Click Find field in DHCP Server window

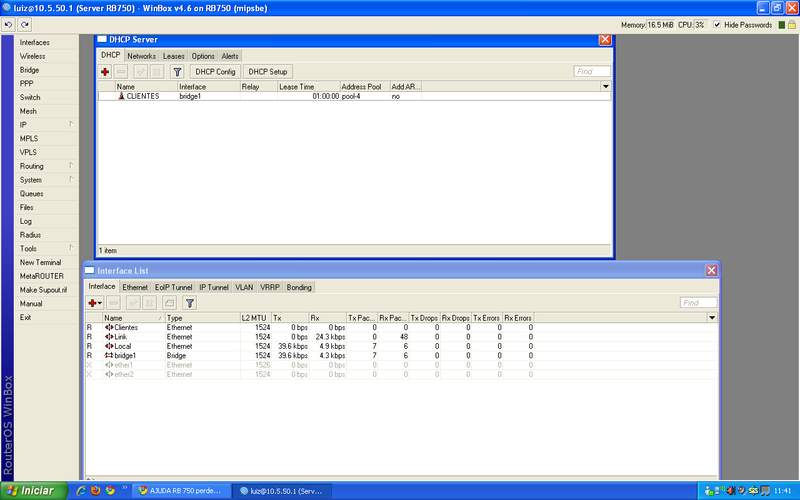[x=592, y=71]
